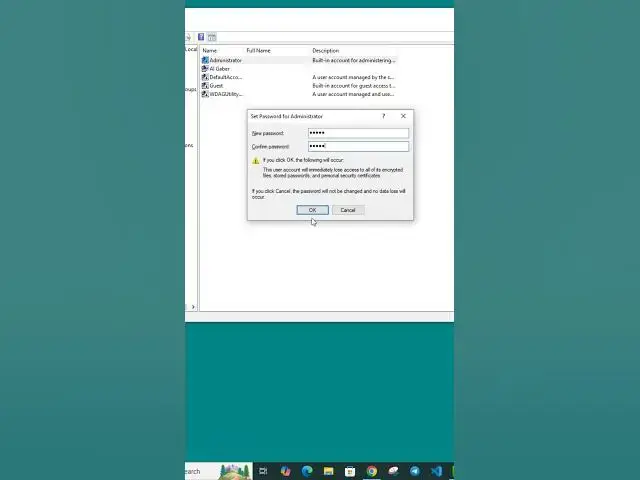This screenshot has width=640, height=480.
Task: Open Help from the console toolbar
Action: [201, 37]
